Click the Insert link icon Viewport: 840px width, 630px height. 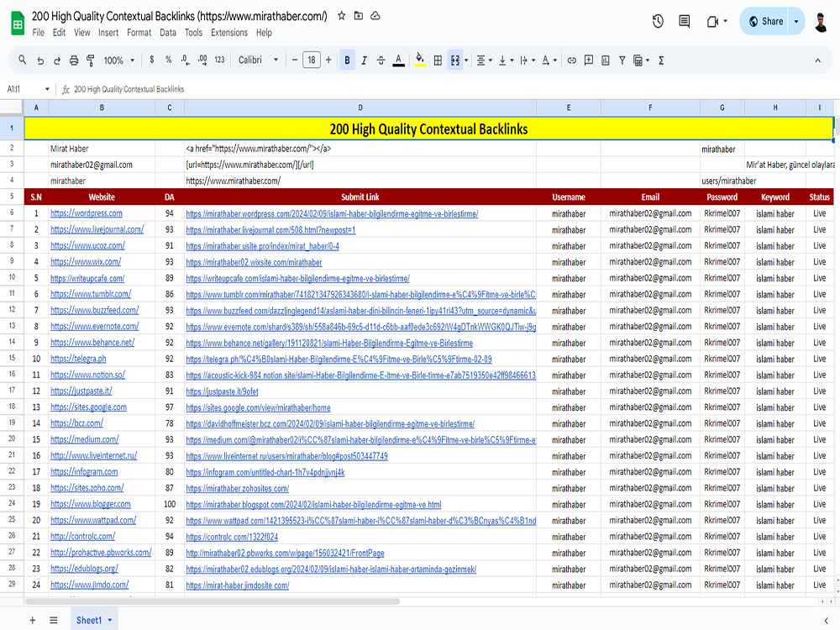[x=571, y=60]
